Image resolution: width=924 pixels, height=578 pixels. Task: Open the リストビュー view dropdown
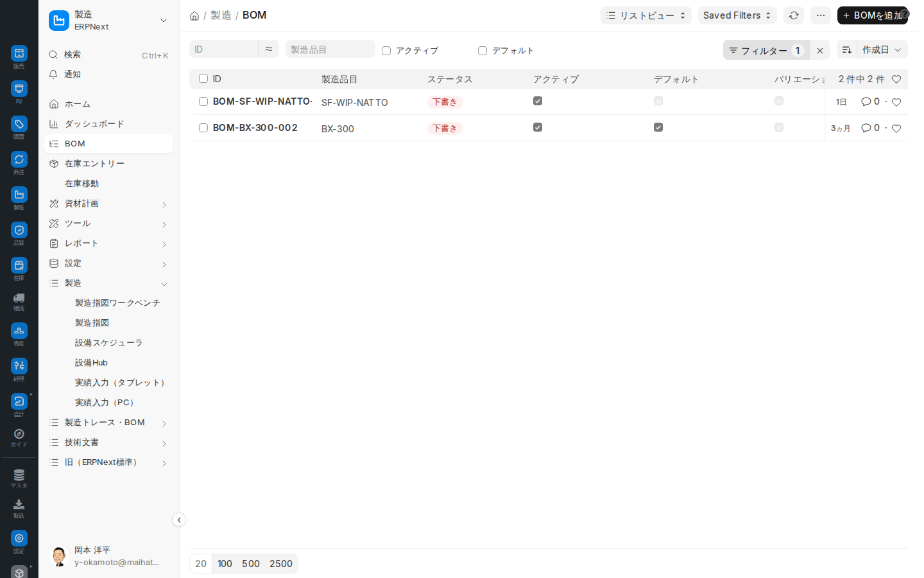pyautogui.click(x=646, y=15)
